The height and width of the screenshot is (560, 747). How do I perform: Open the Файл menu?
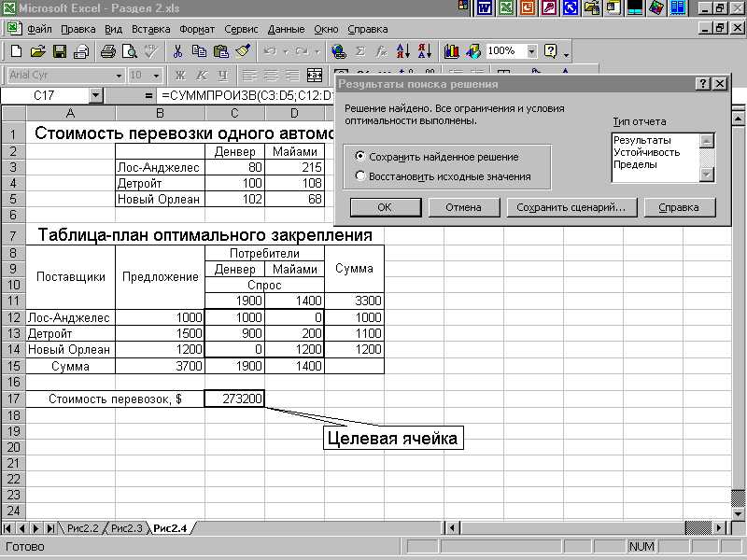click(39, 29)
